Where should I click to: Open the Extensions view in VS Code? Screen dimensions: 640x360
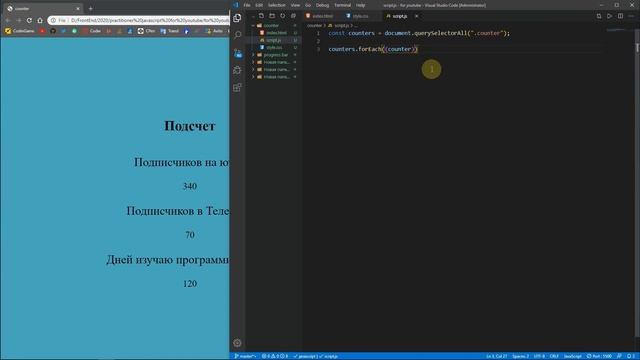[x=237, y=88]
